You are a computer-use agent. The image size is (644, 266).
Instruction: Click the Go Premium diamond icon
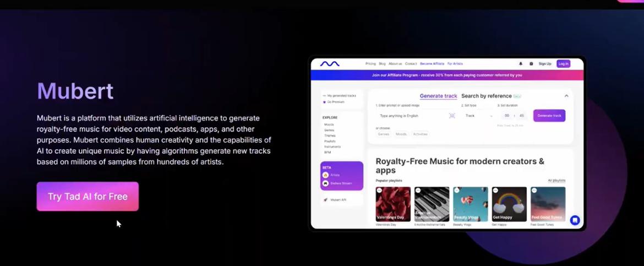coord(324,101)
